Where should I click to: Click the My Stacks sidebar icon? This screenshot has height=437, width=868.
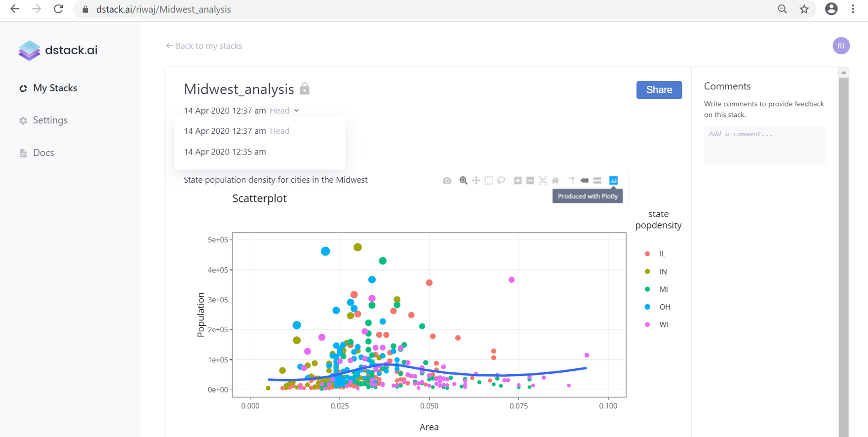point(23,88)
